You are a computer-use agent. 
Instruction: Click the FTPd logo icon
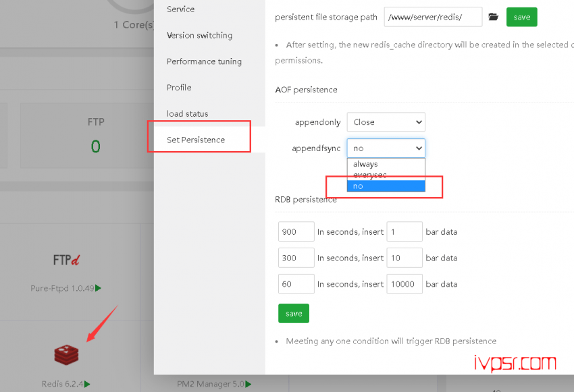click(66, 260)
